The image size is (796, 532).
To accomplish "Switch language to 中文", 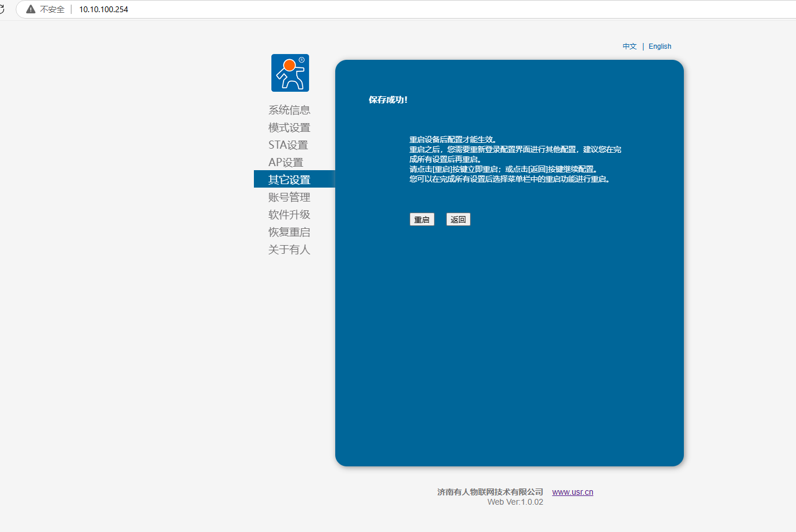I will click(629, 46).
